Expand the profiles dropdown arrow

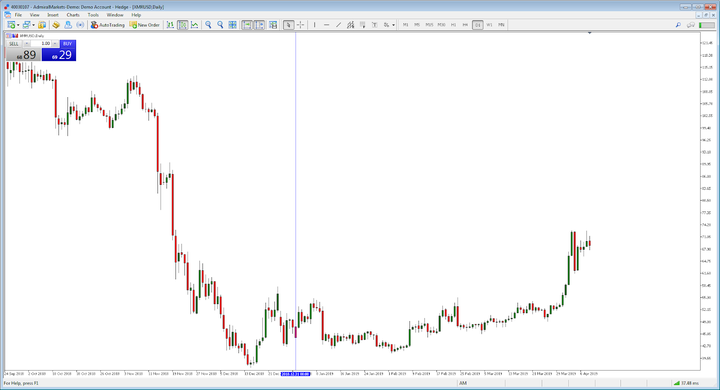(x=34, y=25)
